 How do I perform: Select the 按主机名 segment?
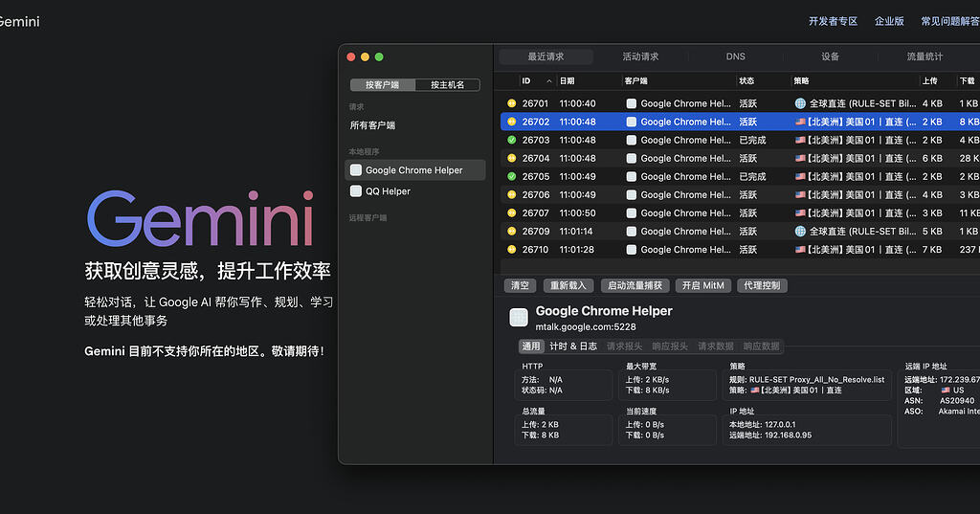(448, 84)
